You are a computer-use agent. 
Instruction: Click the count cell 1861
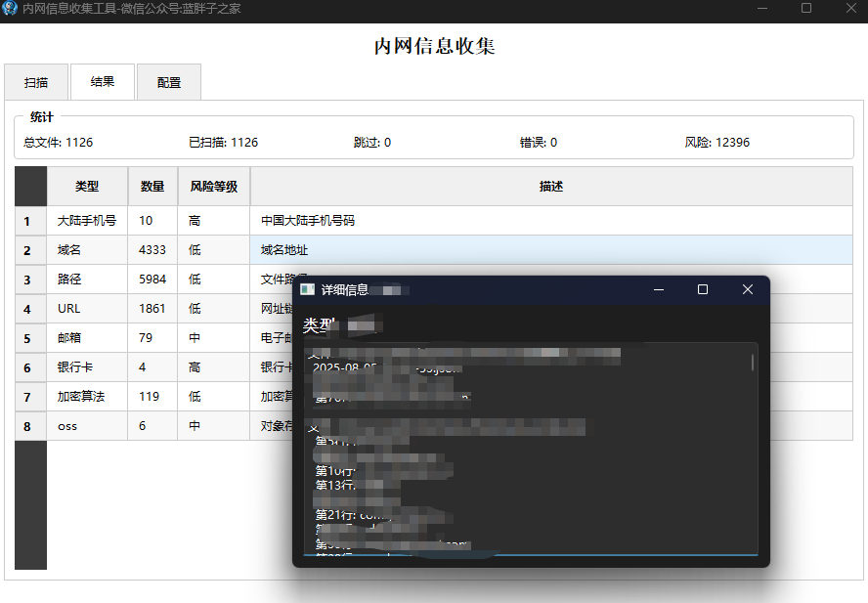(152, 309)
